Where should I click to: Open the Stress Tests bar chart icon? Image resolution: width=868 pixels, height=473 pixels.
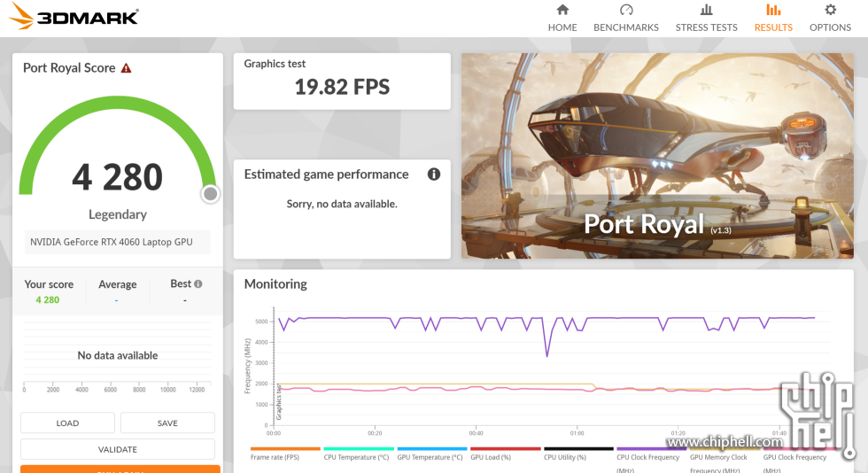tap(707, 10)
